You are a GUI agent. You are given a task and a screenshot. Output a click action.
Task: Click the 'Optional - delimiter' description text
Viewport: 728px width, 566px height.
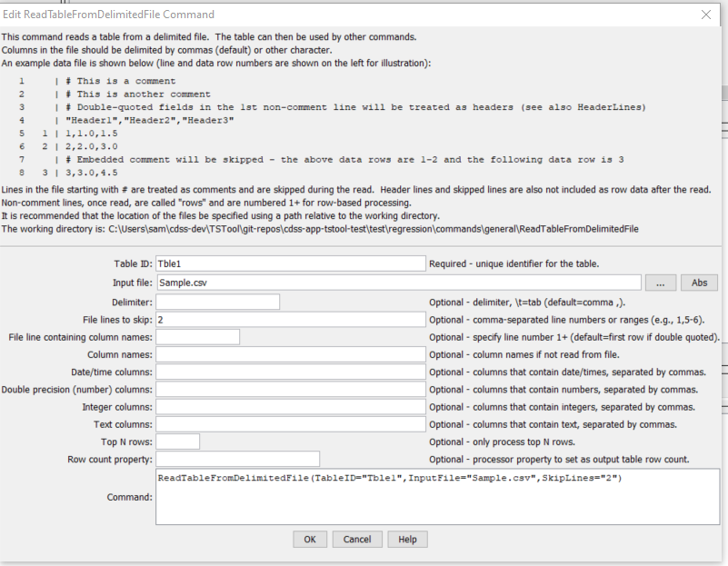pos(527,303)
